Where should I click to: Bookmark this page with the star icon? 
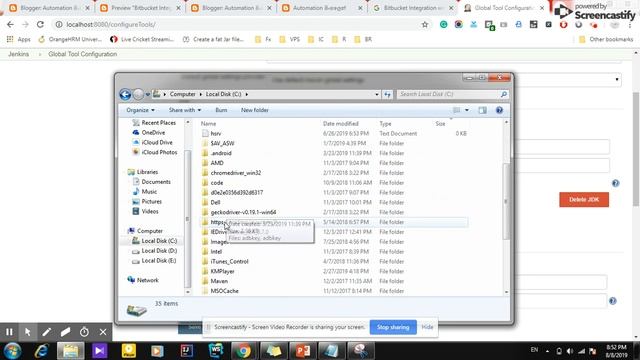(425, 24)
